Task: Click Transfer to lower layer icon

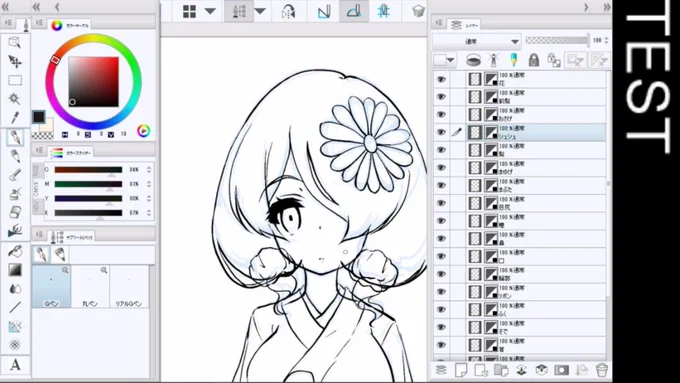Action: pyautogui.click(x=521, y=370)
